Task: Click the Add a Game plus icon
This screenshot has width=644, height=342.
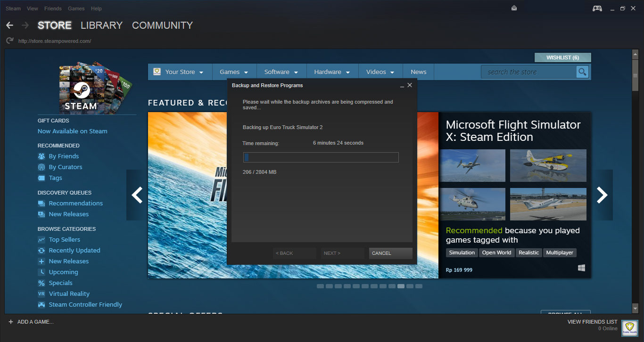Action: [11, 322]
